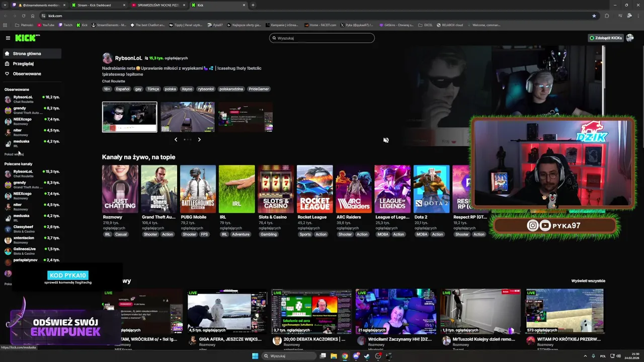
Task: Open Płatności bookmark folder
Action: (24, 25)
